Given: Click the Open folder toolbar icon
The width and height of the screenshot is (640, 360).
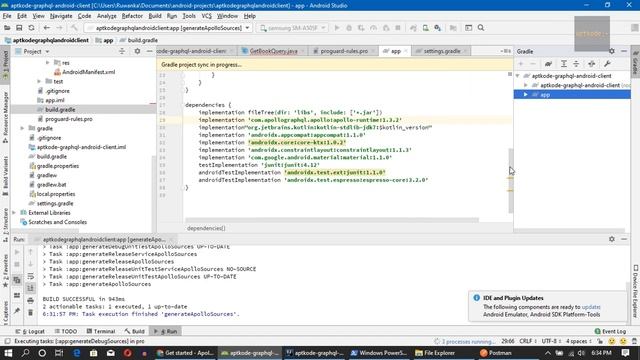Looking at the screenshot, I should pyautogui.click(x=7, y=28).
